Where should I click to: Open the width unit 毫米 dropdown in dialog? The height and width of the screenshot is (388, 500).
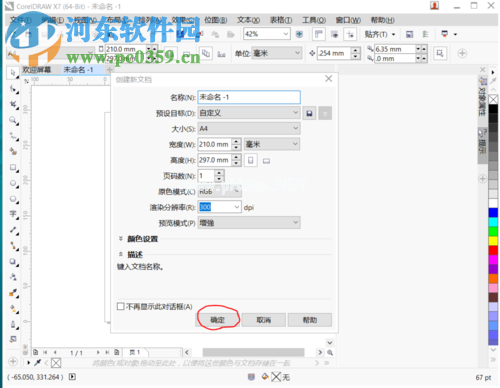click(x=272, y=144)
